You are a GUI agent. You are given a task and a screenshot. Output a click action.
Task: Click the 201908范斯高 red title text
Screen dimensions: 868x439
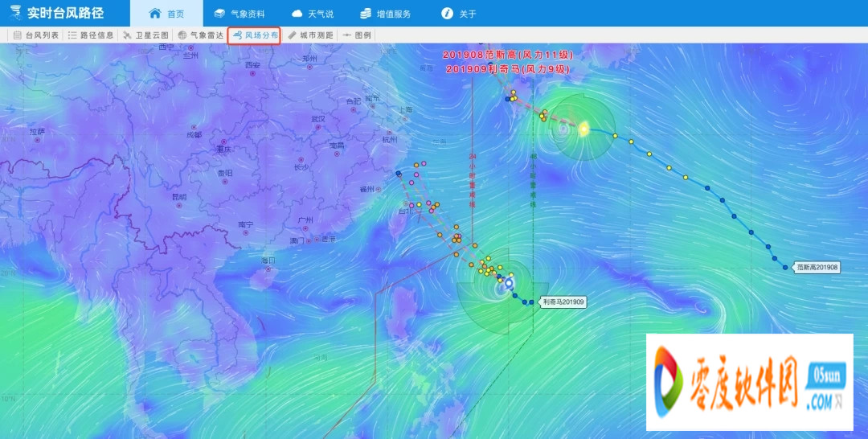pyautogui.click(x=506, y=55)
